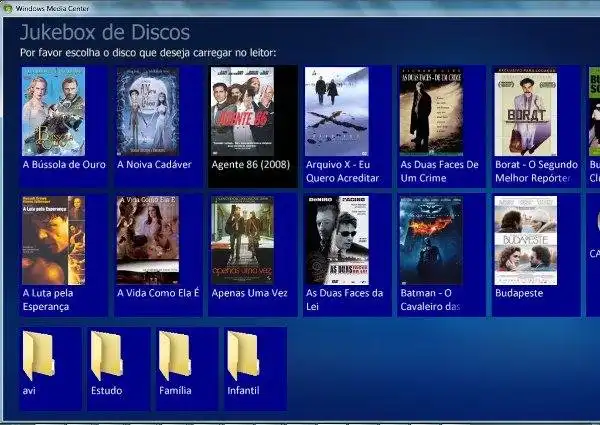
Task: Click the 'Família' folder label
Action: [175, 391]
